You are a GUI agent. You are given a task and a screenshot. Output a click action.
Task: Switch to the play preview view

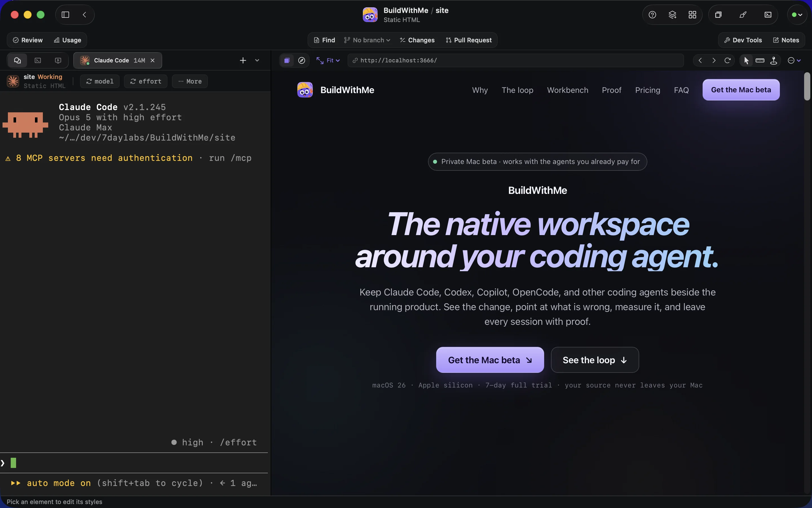[58, 60]
